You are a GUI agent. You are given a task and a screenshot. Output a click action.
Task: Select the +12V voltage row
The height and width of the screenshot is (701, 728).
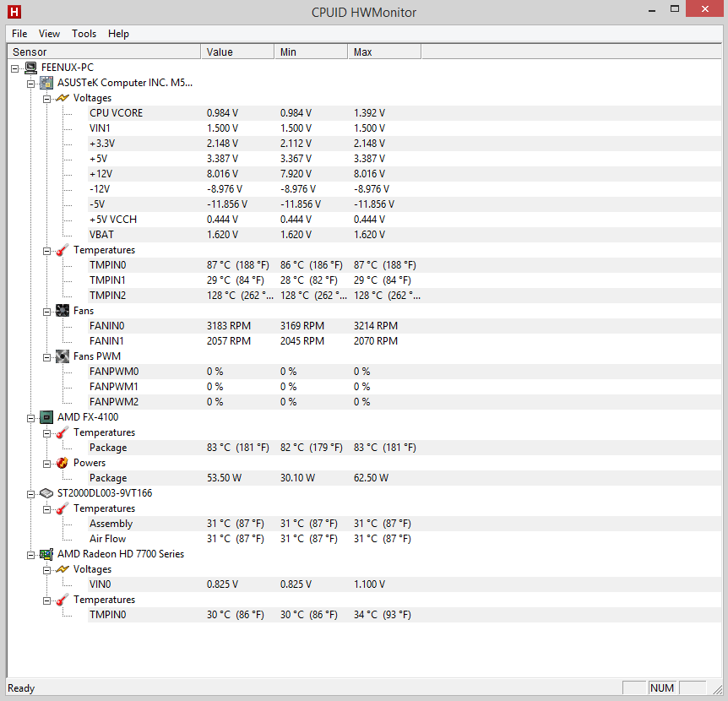(x=405, y=174)
